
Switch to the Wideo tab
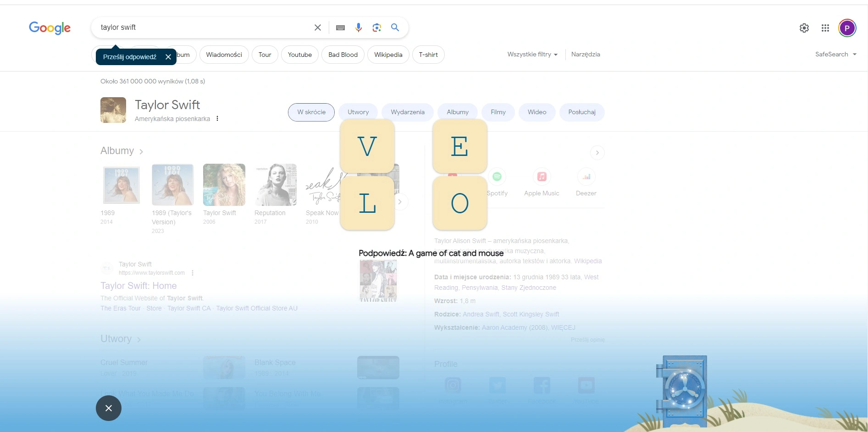click(537, 112)
